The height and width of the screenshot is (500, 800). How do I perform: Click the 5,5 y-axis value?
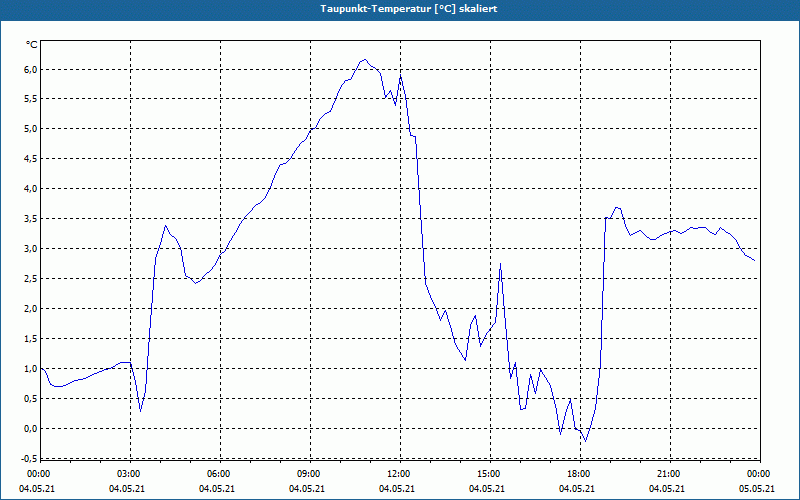pyautogui.click(x=31, y=98)
